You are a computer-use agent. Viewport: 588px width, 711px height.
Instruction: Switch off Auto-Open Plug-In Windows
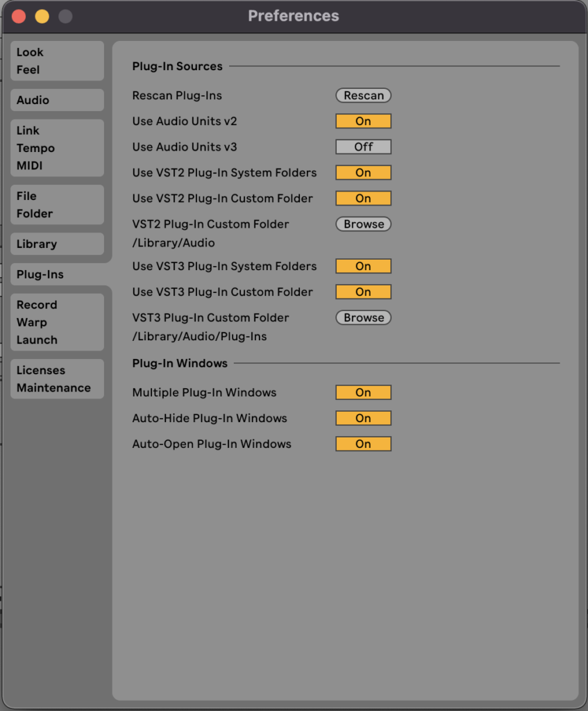pyautogui.click(x=363, y=444)
